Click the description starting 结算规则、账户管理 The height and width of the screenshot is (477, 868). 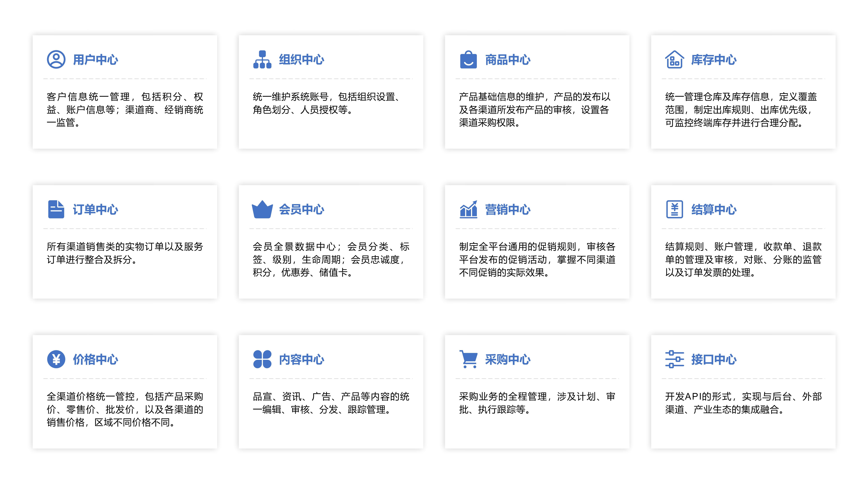click(x=744, y=259)
